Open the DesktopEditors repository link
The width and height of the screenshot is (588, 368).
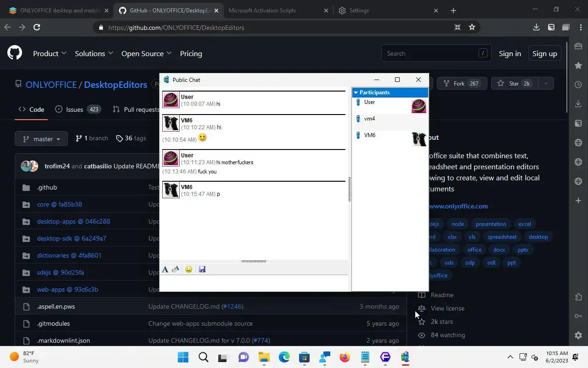tap(115, 85)
